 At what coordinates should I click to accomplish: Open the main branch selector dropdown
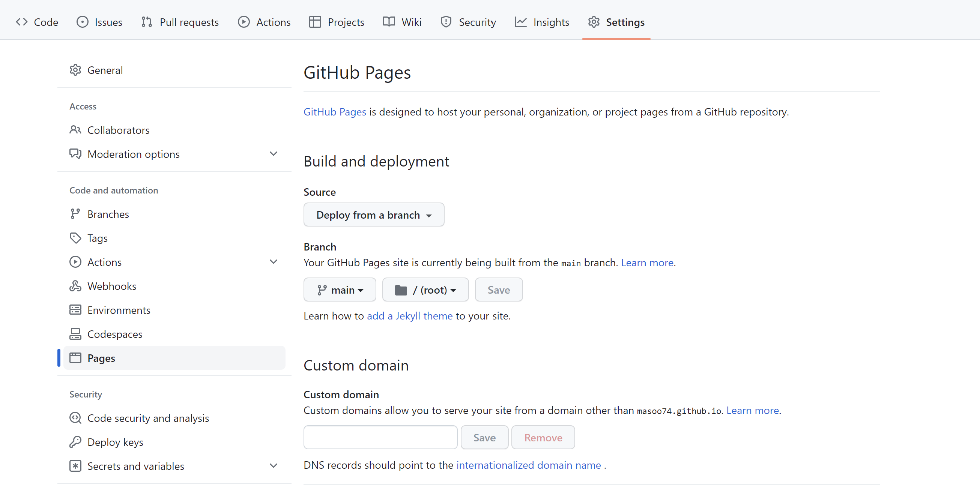click(340, 290)
